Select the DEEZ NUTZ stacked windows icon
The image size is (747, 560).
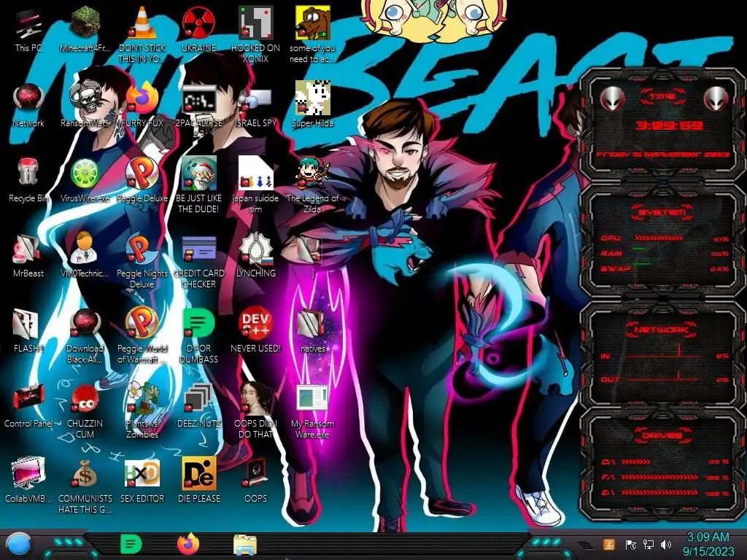tap(198, 407)
